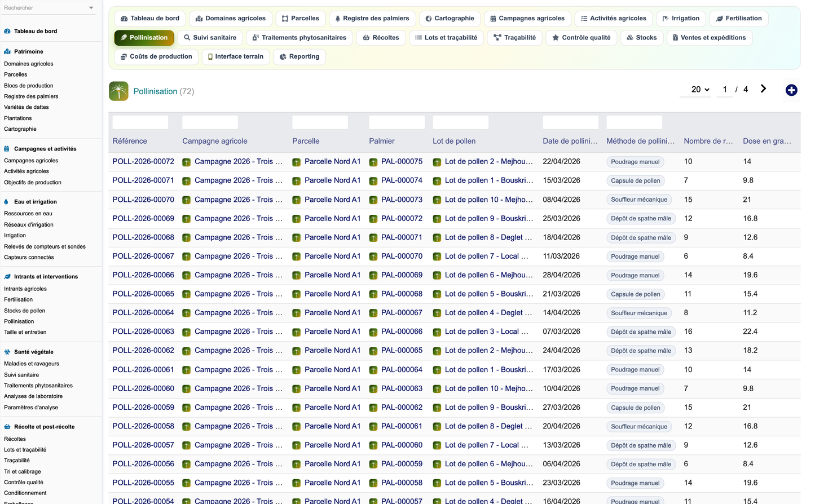Click the Eau et irrigation droplet icon
The width and height of the screenshot is (815, 504).
[7, 202]
